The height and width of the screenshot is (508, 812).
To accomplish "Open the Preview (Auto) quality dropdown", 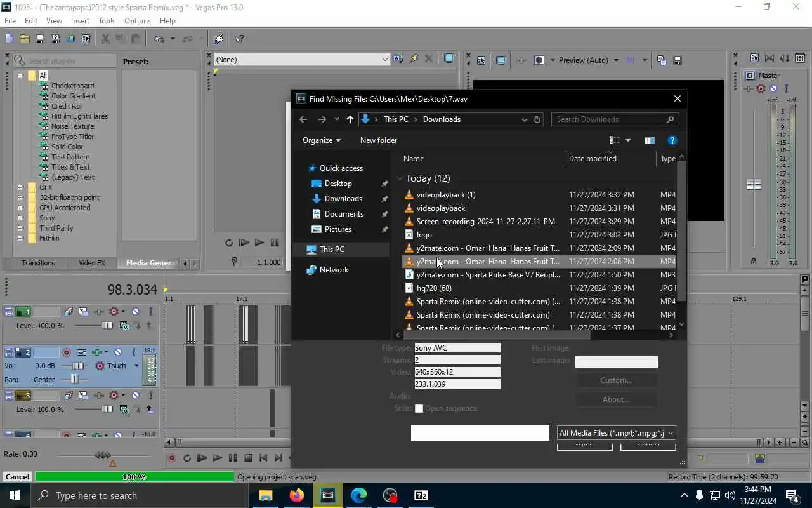I will tap(615, 60).
